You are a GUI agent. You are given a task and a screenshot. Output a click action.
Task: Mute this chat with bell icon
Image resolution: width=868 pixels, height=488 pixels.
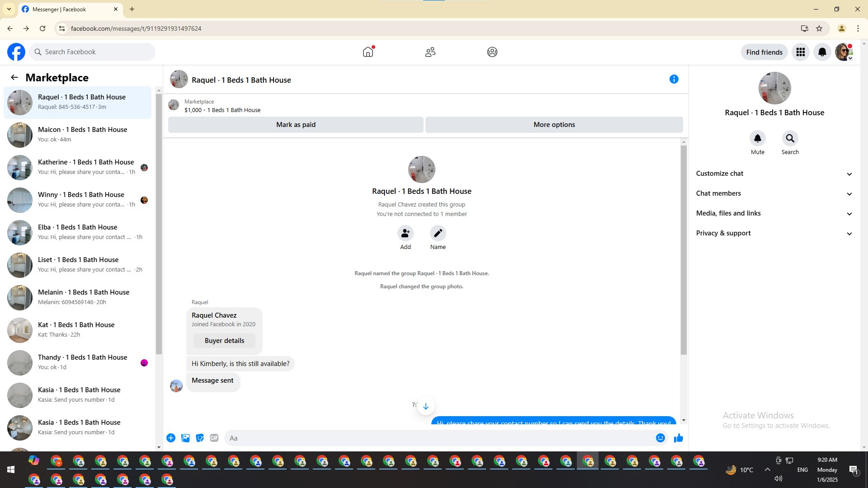tap(757, 139)
